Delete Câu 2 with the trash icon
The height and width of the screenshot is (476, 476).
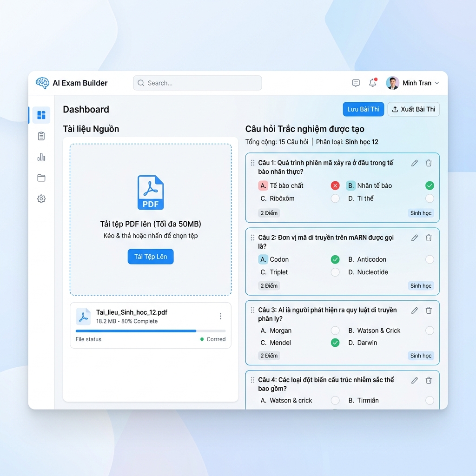tap(429, 238)
